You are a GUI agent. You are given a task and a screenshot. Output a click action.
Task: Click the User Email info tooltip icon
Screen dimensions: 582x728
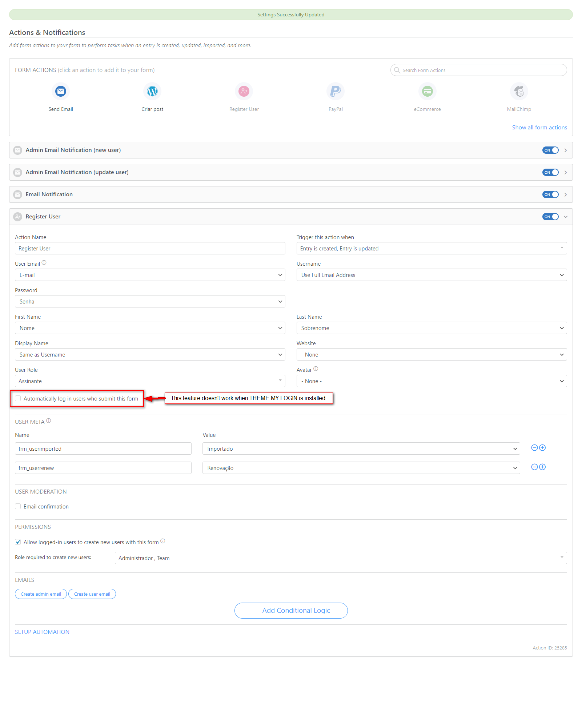pyautogui.click(x=44, y=263)
